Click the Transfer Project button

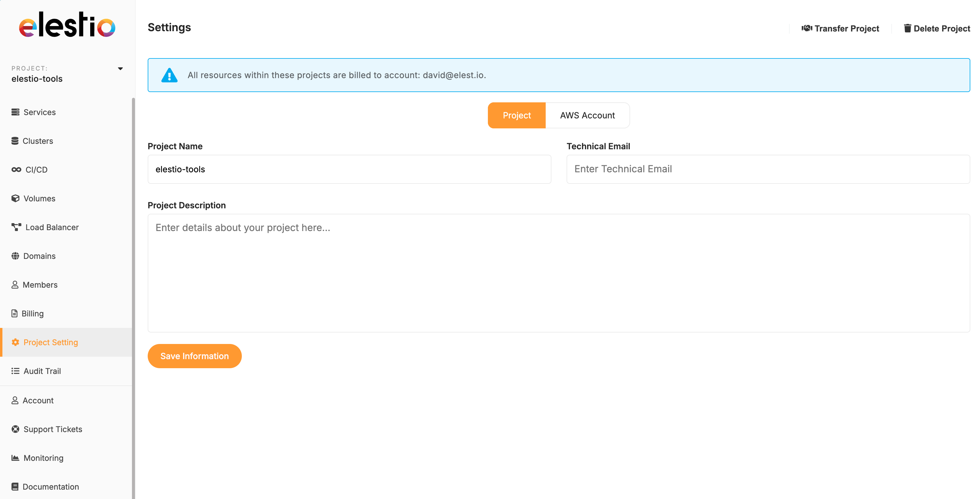click(840, 28)
